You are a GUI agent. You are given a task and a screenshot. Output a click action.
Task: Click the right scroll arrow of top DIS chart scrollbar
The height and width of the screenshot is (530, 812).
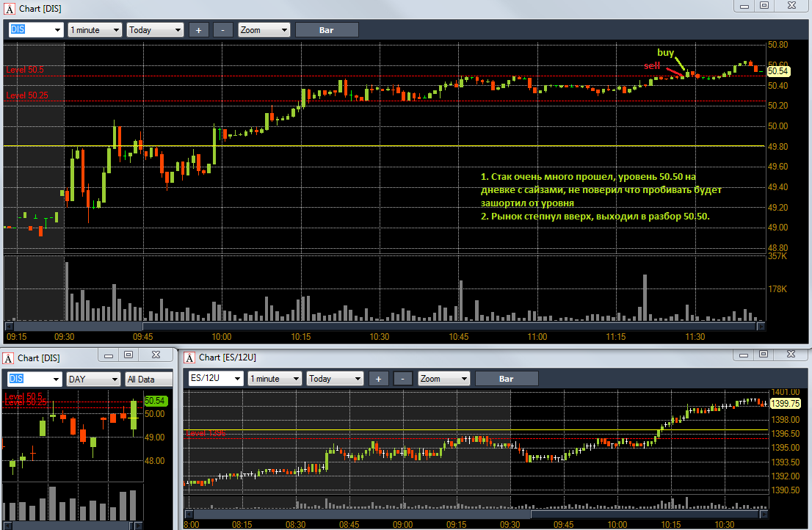(761, 326)
